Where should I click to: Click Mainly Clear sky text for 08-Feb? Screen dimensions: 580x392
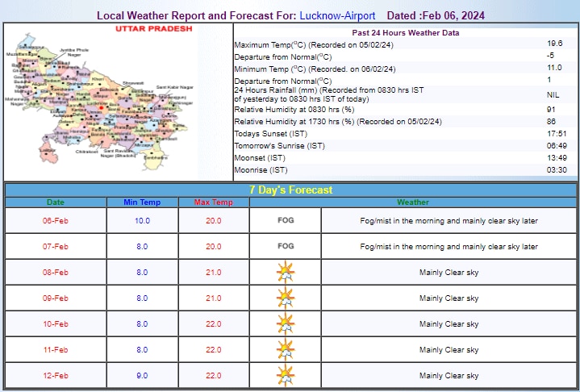(x=449, y=273)
